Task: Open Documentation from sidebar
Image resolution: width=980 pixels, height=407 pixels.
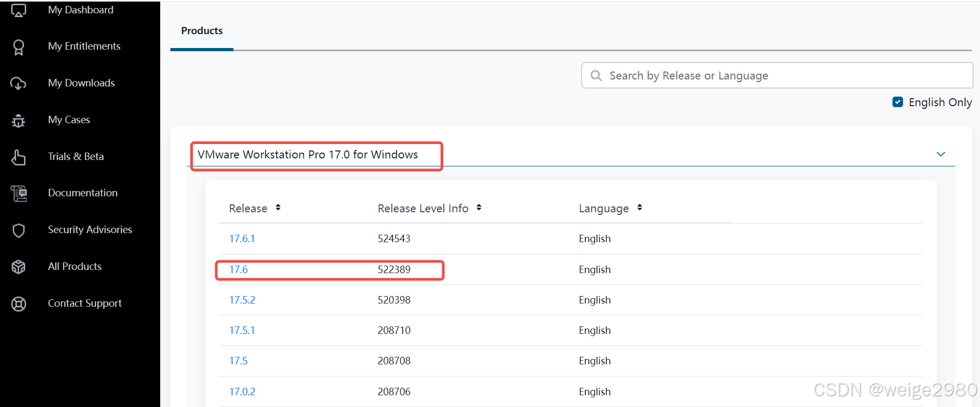Action: 83,193
